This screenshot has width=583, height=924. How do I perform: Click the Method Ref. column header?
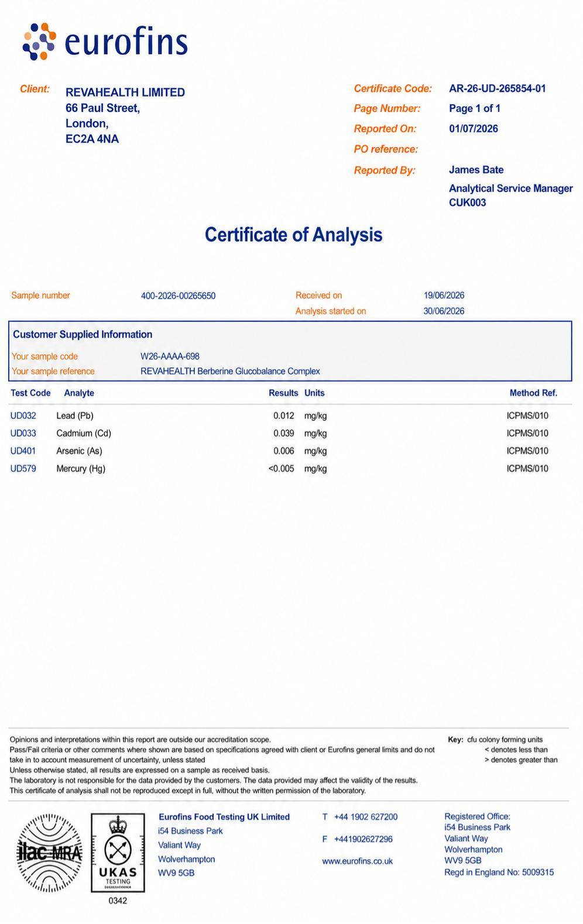[533, 393]
